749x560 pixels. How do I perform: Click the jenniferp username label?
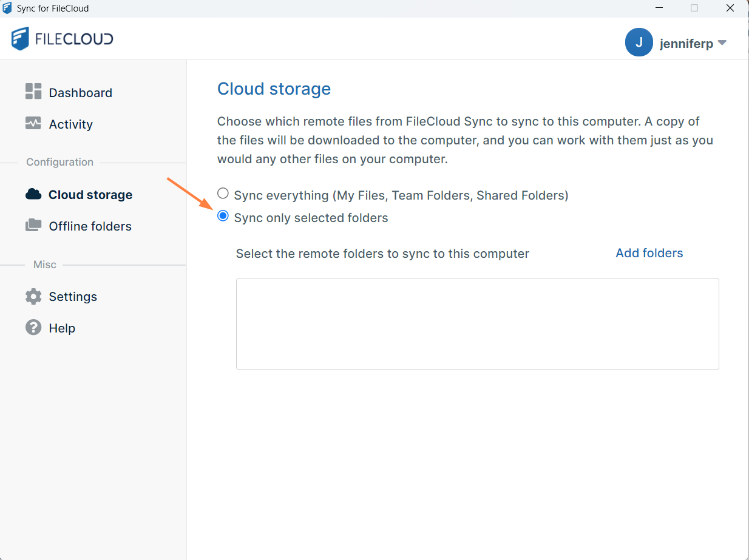tap(686, 44)
